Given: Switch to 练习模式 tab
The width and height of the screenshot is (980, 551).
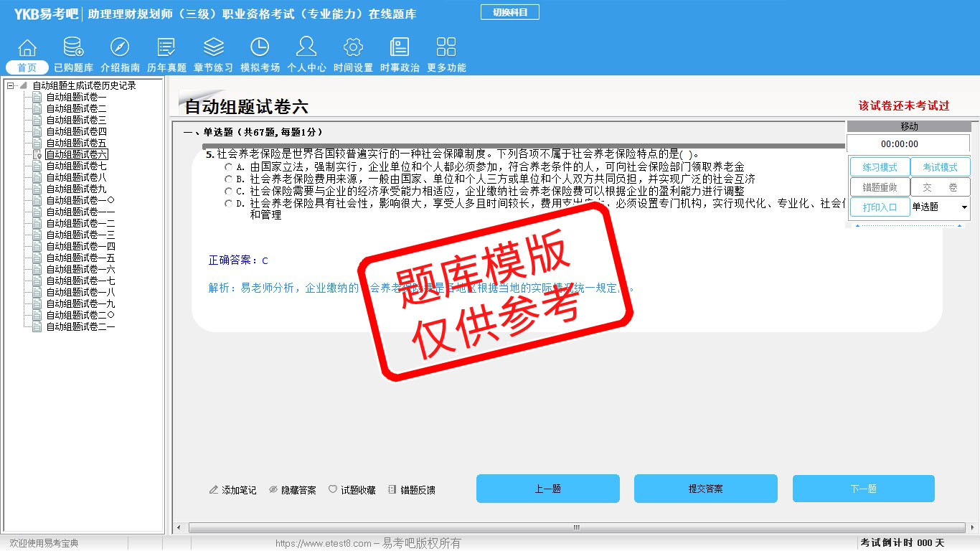Looking at the screenshot, I should pyautogui.click(x=880, y=167).
